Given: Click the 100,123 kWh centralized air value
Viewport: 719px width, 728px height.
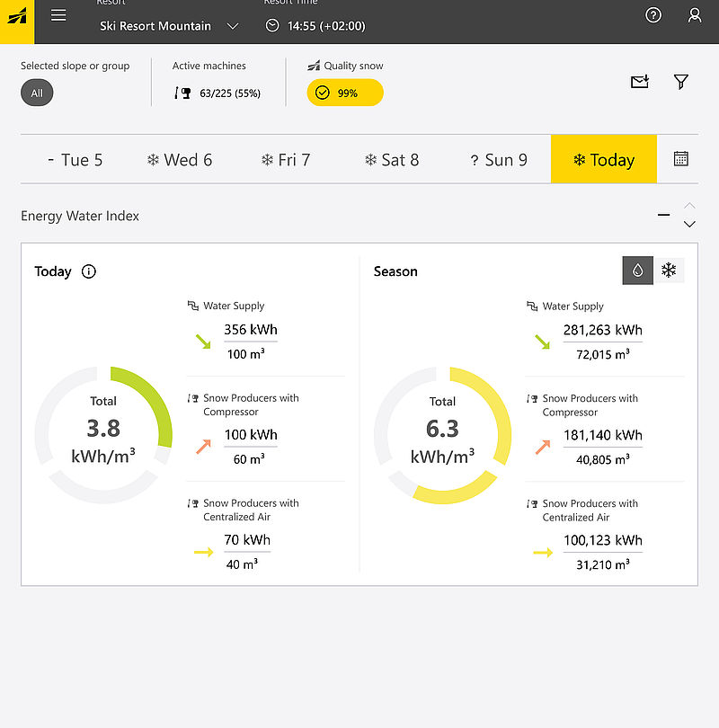Looking at the screenshot, I should pyautogui.click(x=603, y=540).
